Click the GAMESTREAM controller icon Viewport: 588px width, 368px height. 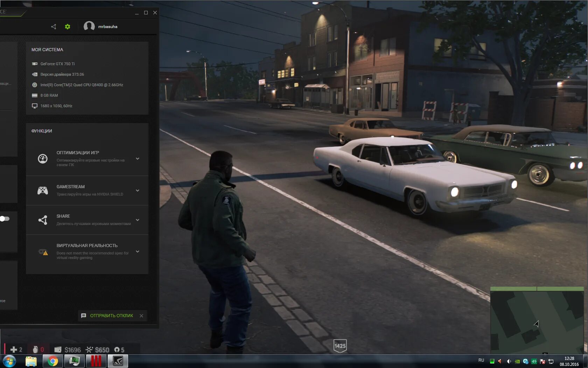tap(43, 190)
